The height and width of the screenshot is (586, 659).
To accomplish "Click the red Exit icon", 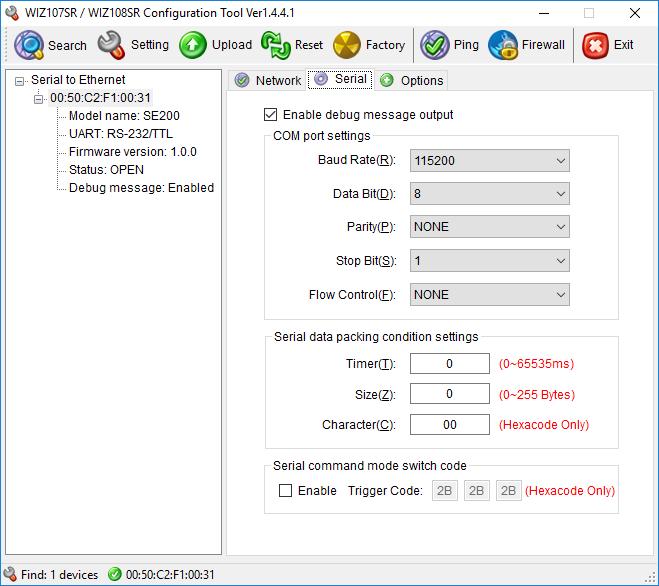I will point(595,45).
